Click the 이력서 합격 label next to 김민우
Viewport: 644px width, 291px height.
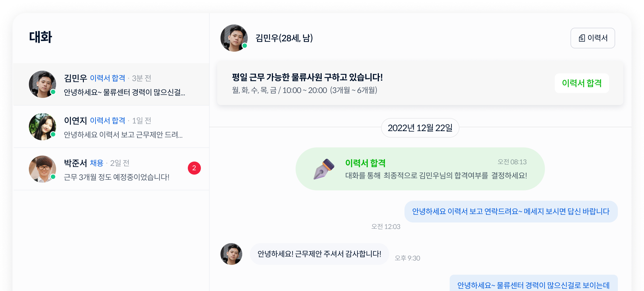pyautogui.click(x=108, y=78)
